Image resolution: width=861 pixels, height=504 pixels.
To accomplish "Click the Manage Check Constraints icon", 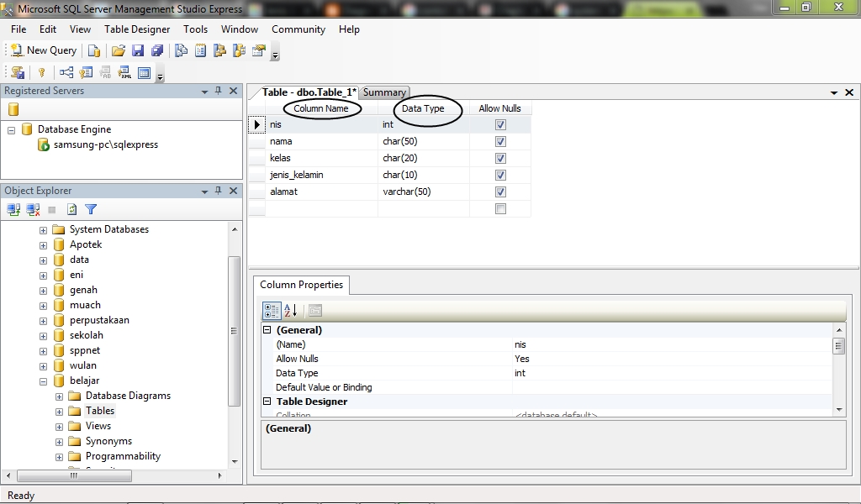I will (x=144, y=72).
